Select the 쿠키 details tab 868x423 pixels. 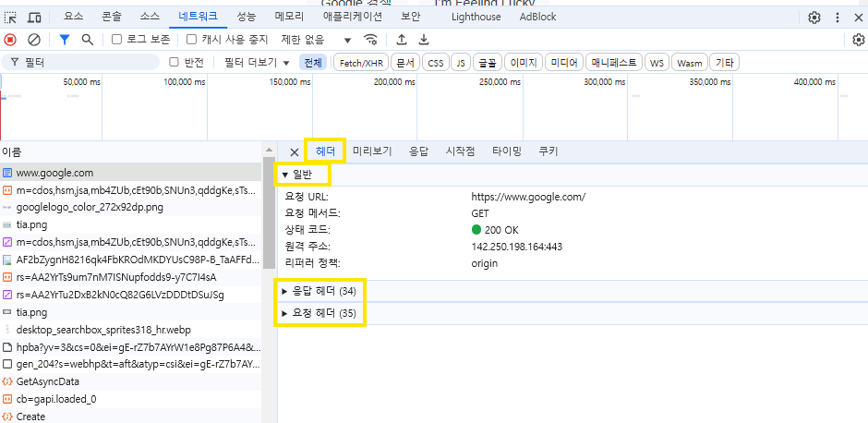coord(549,151)
